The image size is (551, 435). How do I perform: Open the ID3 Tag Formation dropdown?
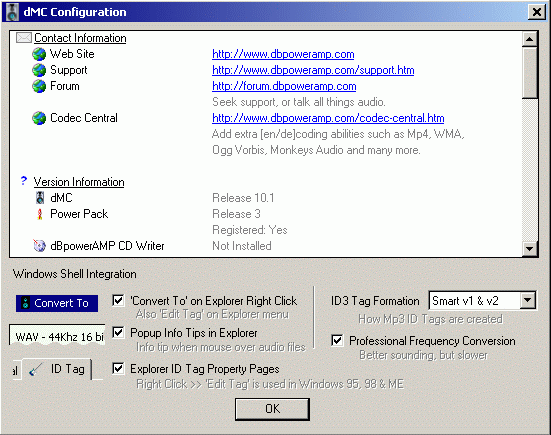527,300
